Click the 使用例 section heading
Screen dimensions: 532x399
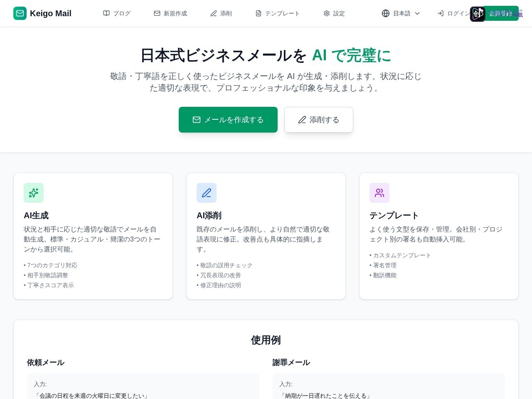pyautogui.click(x=266, y=340)
